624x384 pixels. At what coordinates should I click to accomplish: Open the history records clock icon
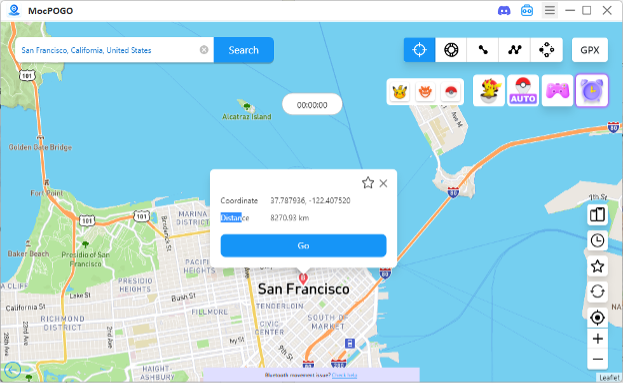click(x=597, y=241)
